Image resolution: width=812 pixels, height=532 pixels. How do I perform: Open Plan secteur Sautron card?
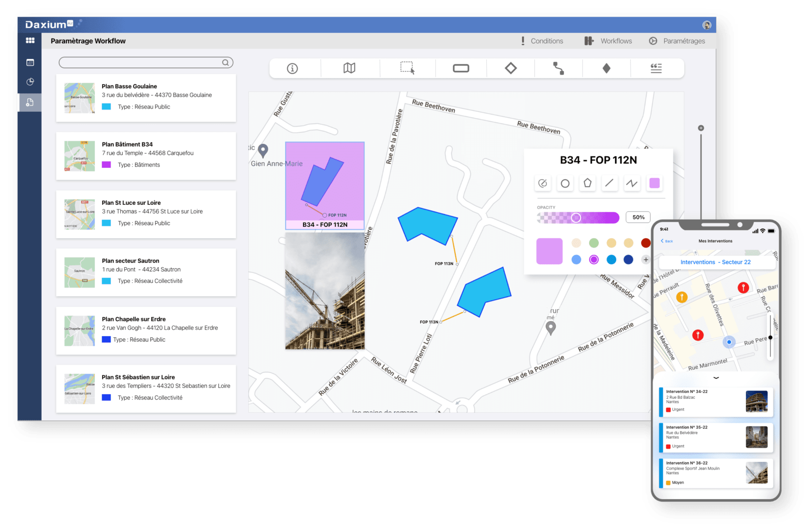point(146,272)
